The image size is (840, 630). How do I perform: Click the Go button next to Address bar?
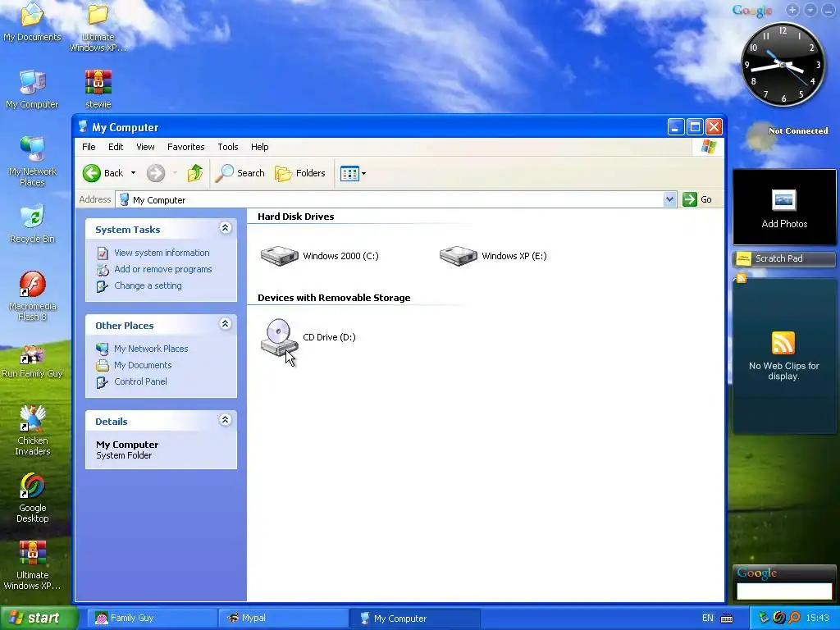point(697,199)
